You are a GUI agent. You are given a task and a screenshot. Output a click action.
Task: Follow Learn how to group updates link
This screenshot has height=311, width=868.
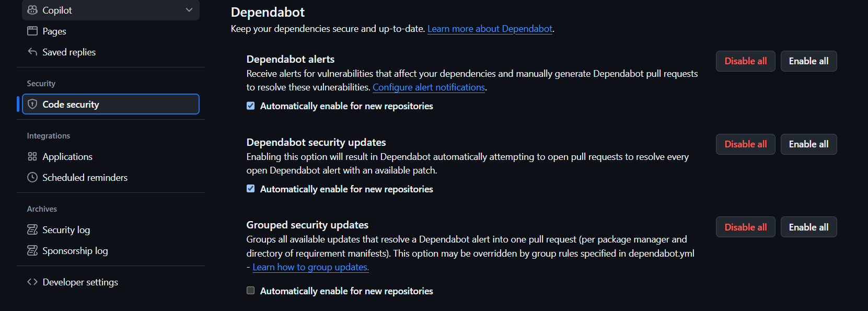[x=310, y=267]
